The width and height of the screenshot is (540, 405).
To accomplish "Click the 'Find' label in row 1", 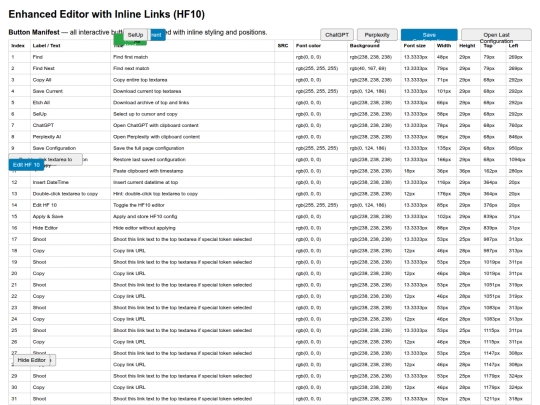I will pos(38,57).
